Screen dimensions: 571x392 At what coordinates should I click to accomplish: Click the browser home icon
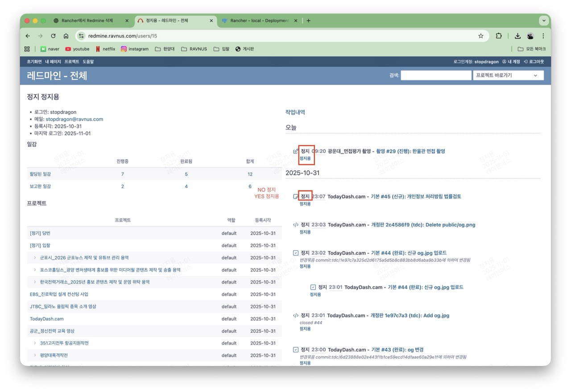66,36
